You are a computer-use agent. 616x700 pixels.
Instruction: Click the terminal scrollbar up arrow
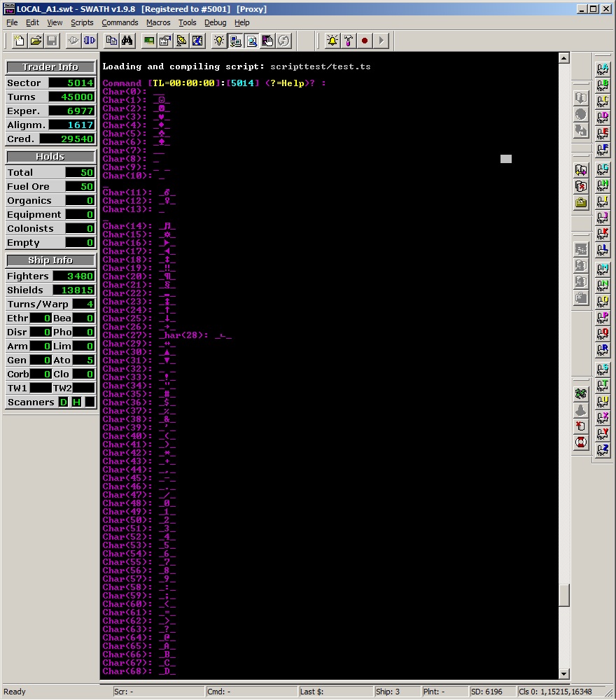click(564, 58)
